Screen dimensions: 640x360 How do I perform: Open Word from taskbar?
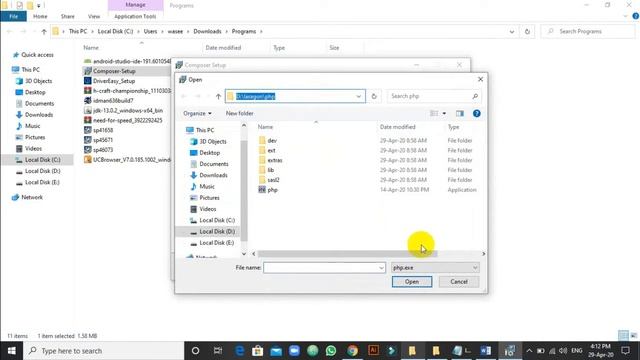(x=486, y=351)
